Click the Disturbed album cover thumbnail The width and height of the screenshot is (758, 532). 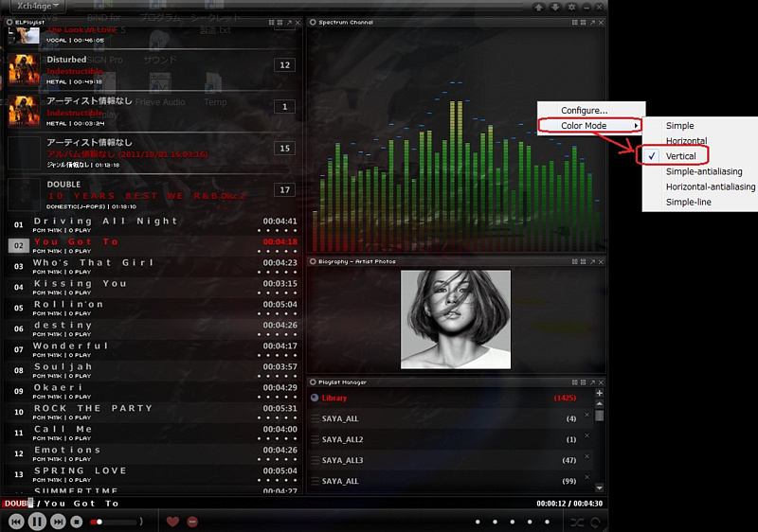pyautogui.click(x=24, y=70)
